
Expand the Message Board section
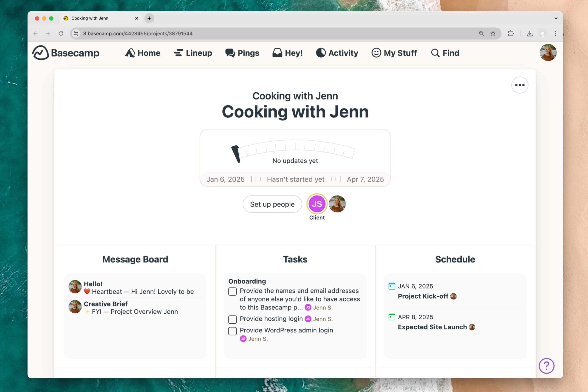click(135, 259)
